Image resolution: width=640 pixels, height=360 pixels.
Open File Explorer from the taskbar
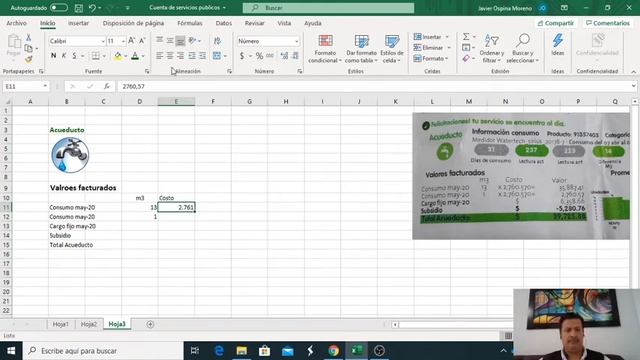242,351
